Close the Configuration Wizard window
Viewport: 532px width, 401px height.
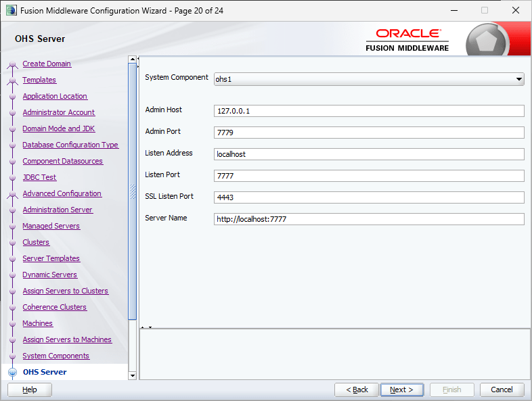coord(515,11)
